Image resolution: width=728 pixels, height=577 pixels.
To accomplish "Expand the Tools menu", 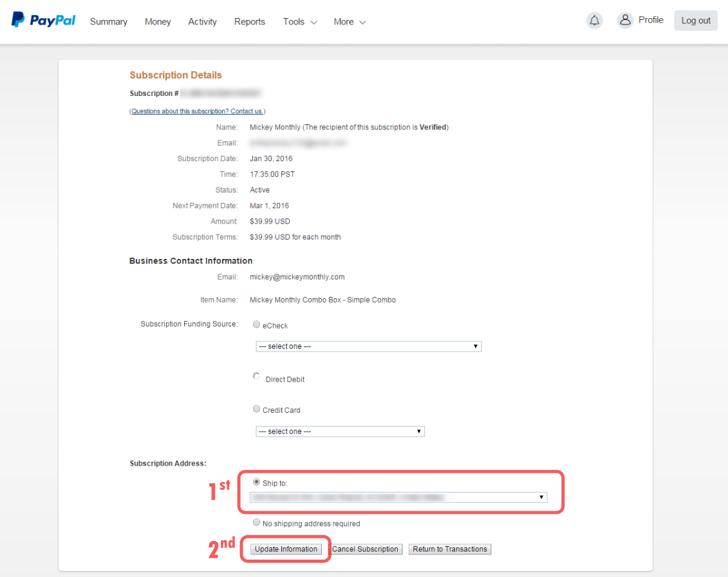I will pyautogui.click(x=300, y=22).
